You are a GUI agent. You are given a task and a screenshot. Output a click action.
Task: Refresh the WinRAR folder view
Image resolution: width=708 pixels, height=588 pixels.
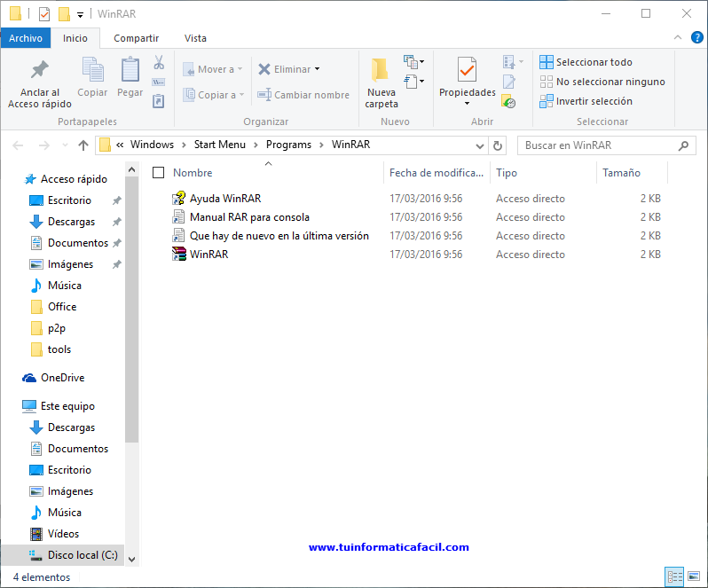pyautogui.click(x=497, y=145)
